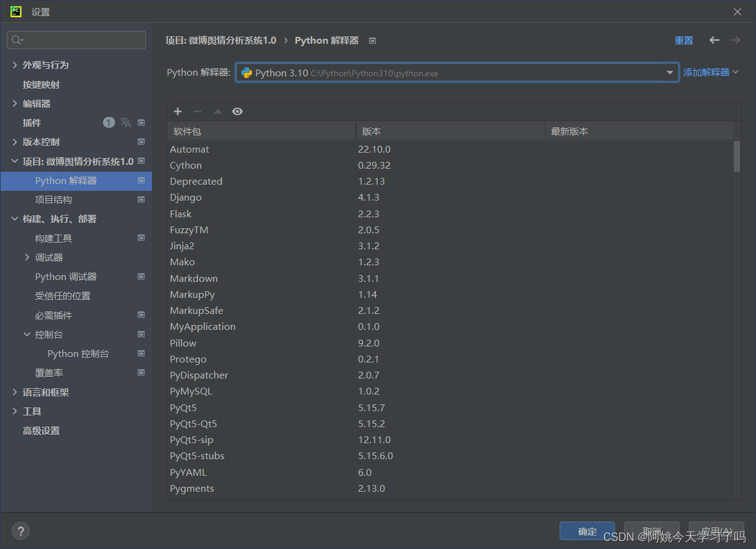Select the PyMySQL package row
Screen dimensions: 756x549
point(450,391)
